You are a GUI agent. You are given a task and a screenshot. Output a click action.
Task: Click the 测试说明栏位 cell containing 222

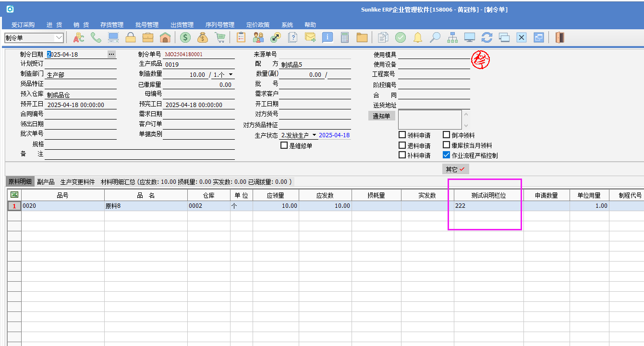click(488, 206)
